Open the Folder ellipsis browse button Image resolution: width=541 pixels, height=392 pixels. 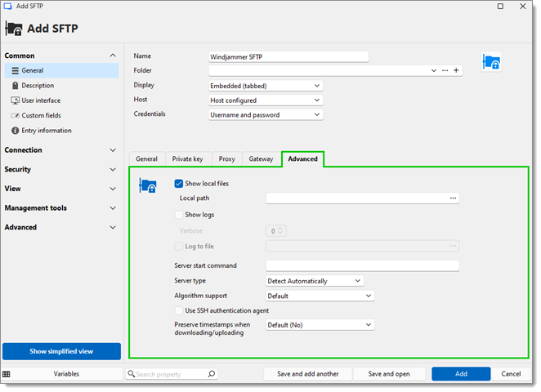(445, 71)
